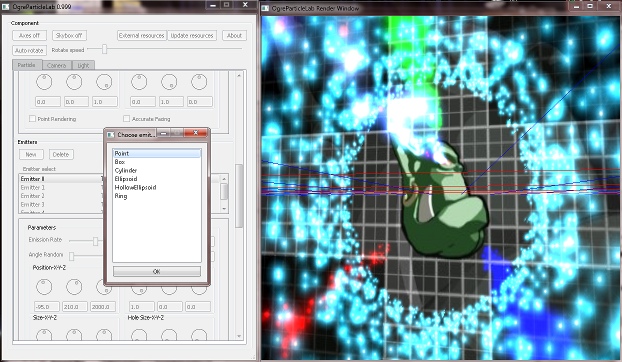Click the Render Window title bar icon
The image size is (622, 362).
[x=265, y=8]
